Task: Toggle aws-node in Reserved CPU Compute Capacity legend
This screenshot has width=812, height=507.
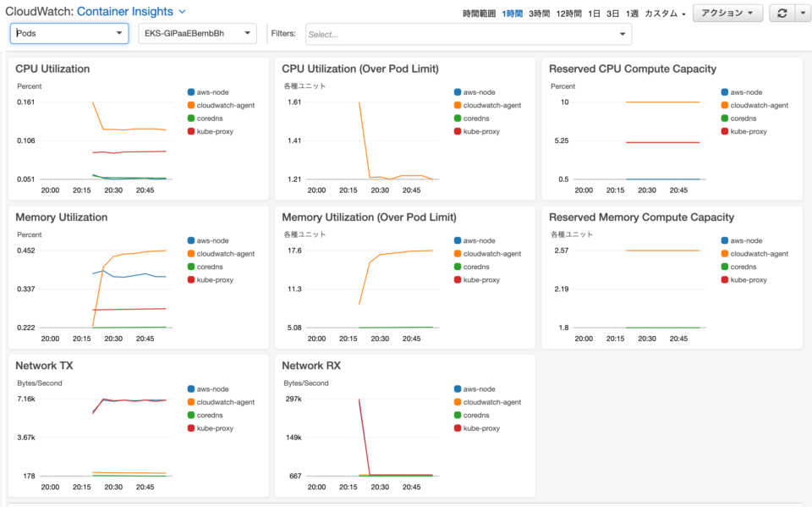Action: (x=742, y=92)
